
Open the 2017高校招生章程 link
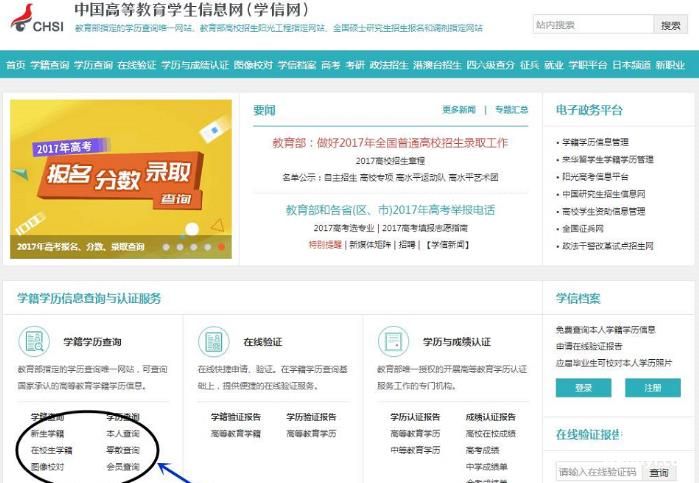click(390, 161)
